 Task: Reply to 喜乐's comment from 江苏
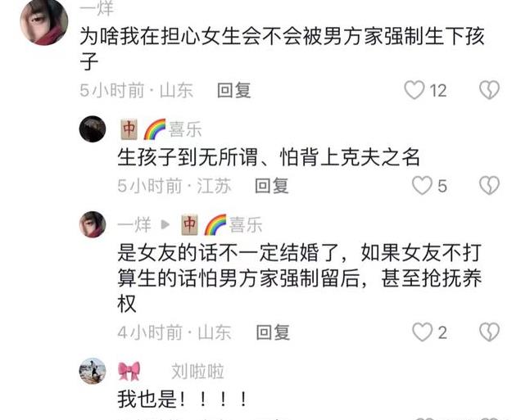[271, 186]
